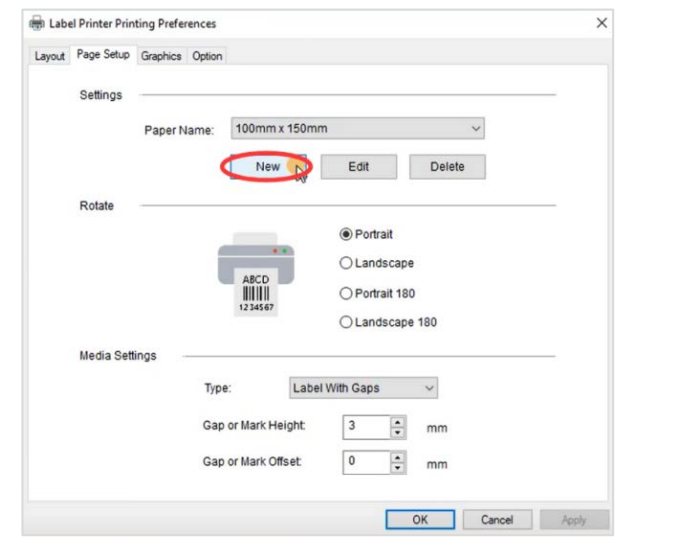Click the label printer preview image
This screenshot has height=552, width=675.
click(x=256, y=273)
